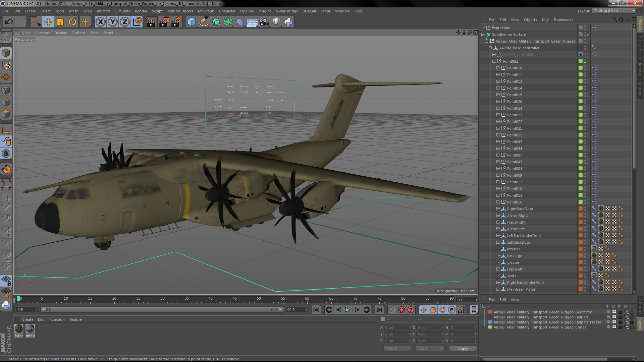Open Render Settings icon
The width and height of the screenshot is (644, 362).
coord(176,22)
